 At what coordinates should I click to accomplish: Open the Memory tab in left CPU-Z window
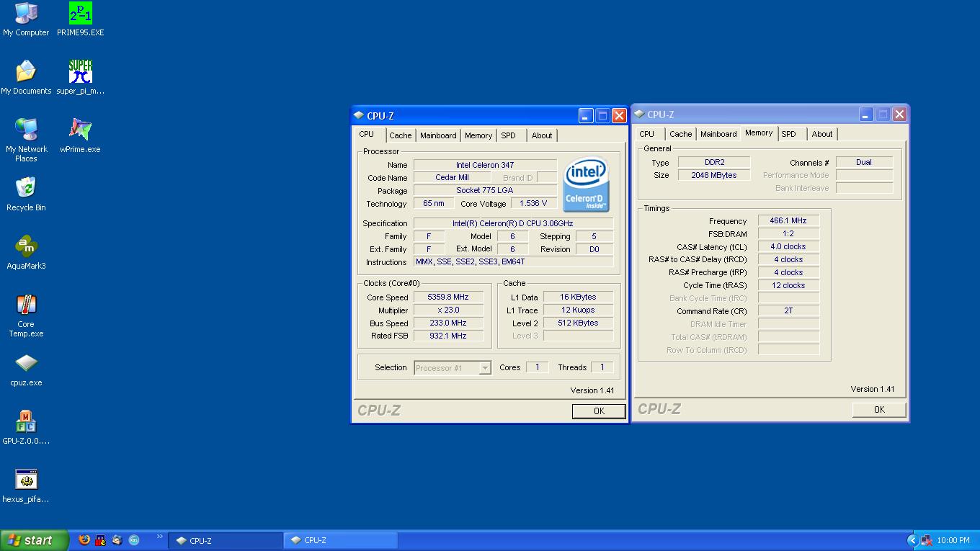[478, 135]
